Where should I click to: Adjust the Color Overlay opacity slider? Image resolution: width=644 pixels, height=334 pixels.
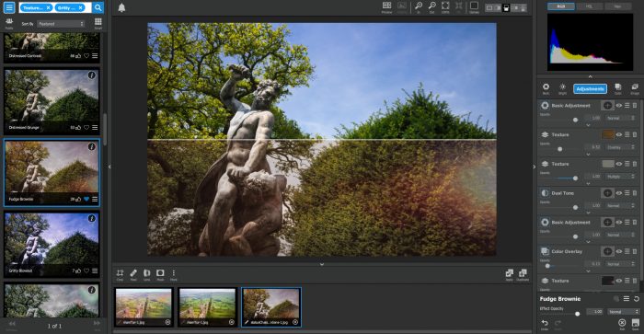click(x=548, y=266)
